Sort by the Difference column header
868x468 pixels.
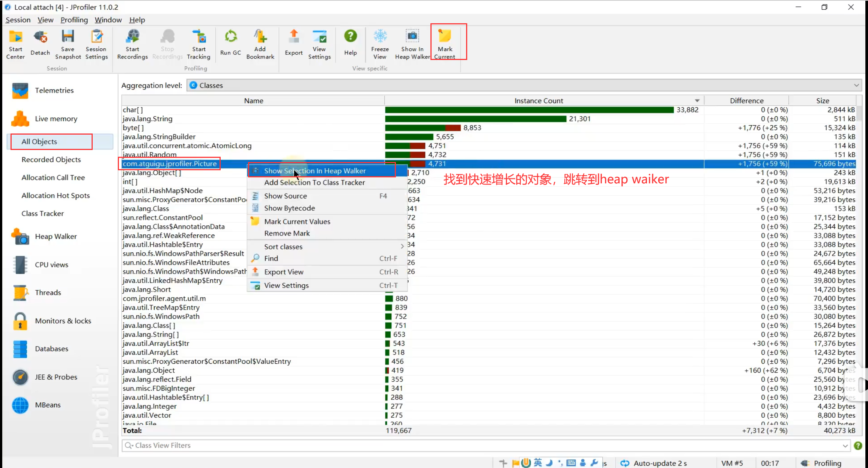pos(746,101)
